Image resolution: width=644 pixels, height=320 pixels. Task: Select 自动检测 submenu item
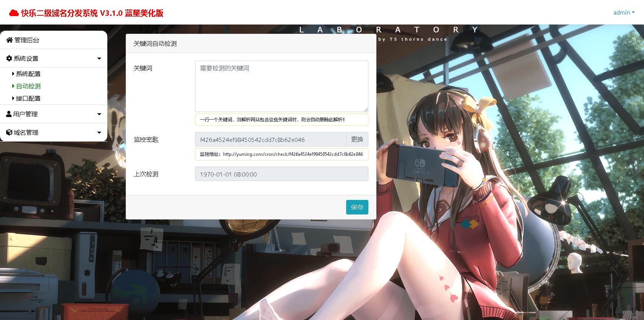click(x=28, y=86)
